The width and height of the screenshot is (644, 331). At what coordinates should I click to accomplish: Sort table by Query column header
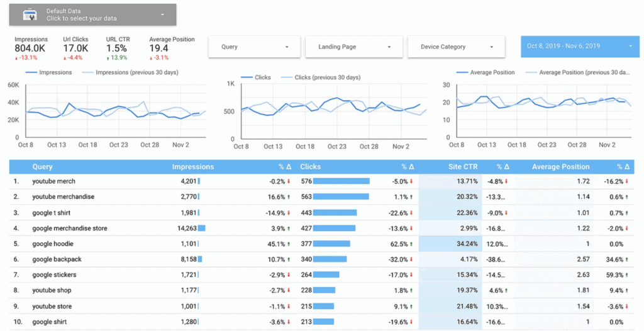coord(42,167)
